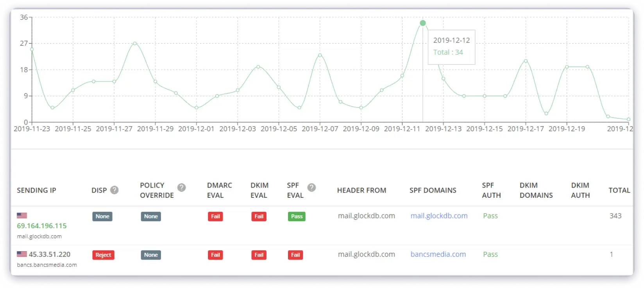Click hostname bancs.bancsmedia.com under the IP

click(x=47, y=265)
